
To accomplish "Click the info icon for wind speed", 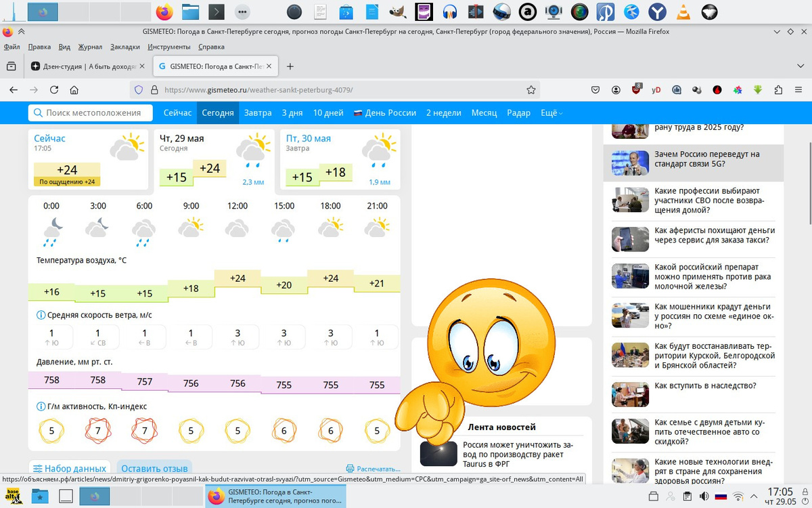I will (41, 315).
